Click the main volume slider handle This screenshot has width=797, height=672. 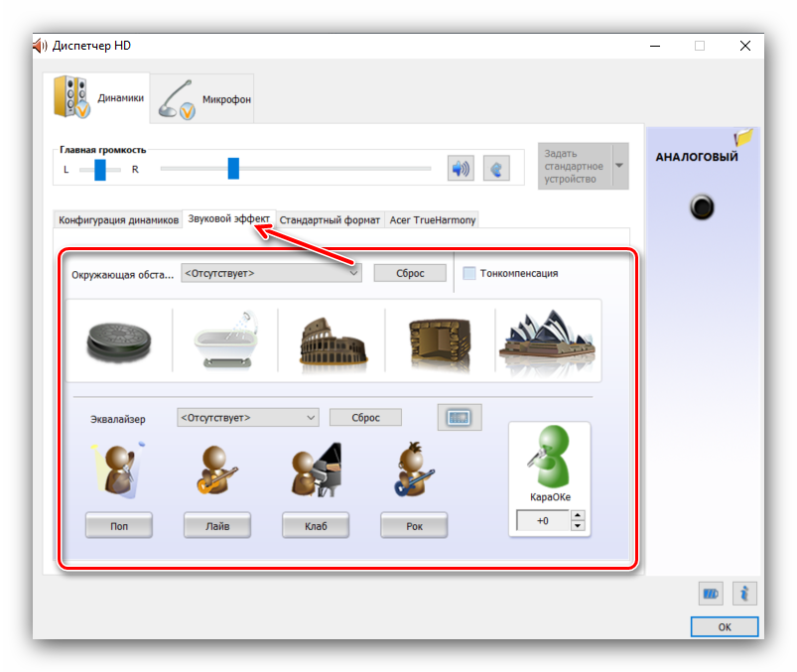pos(233,169)
